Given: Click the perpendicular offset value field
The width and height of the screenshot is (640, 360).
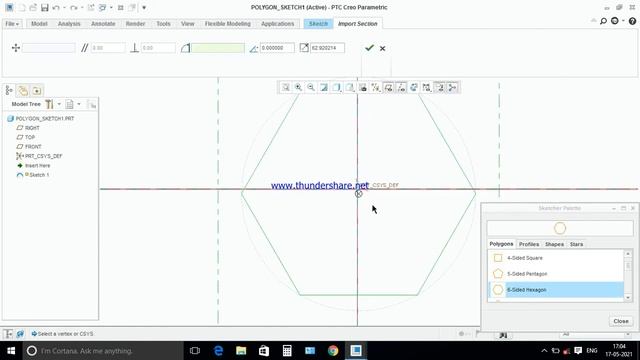Looking at the screenshot, I should [158, 48].
